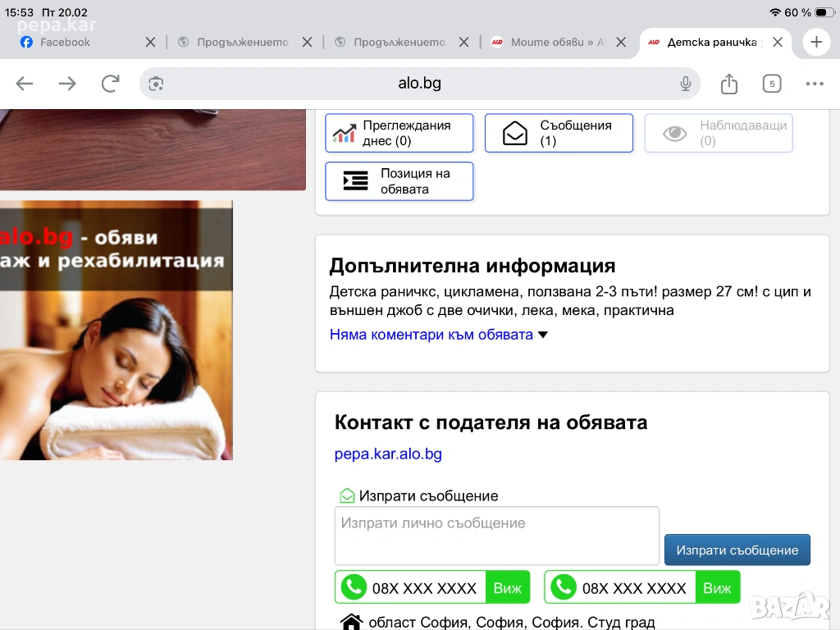
Task: Add a new tab with plus button
Action: [816, 42]
